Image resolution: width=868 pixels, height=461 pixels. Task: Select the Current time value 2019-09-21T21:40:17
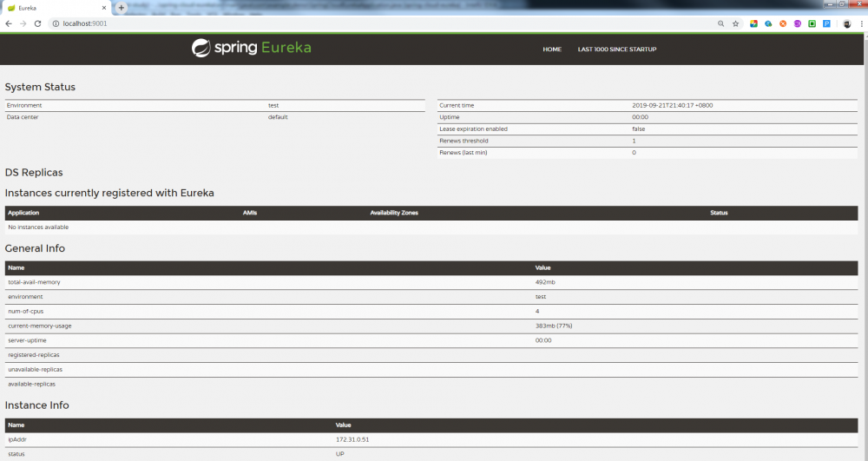(x=672, y=105)
